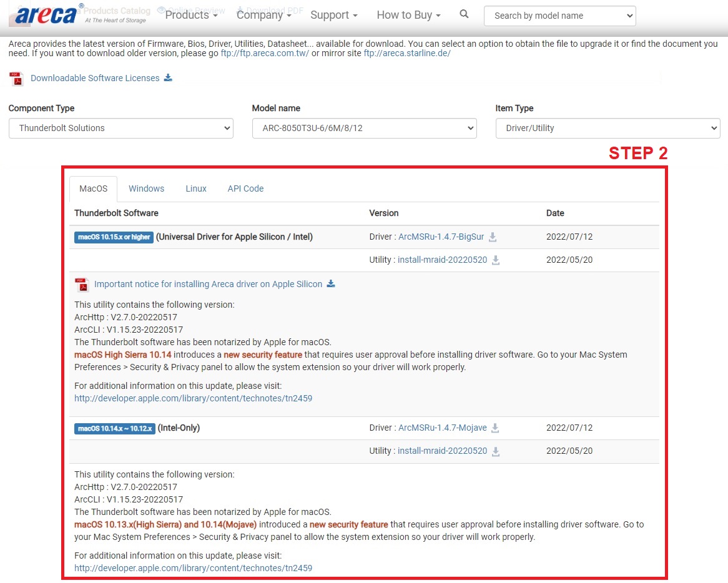Open the Component Type dropdown

point(121,128)
